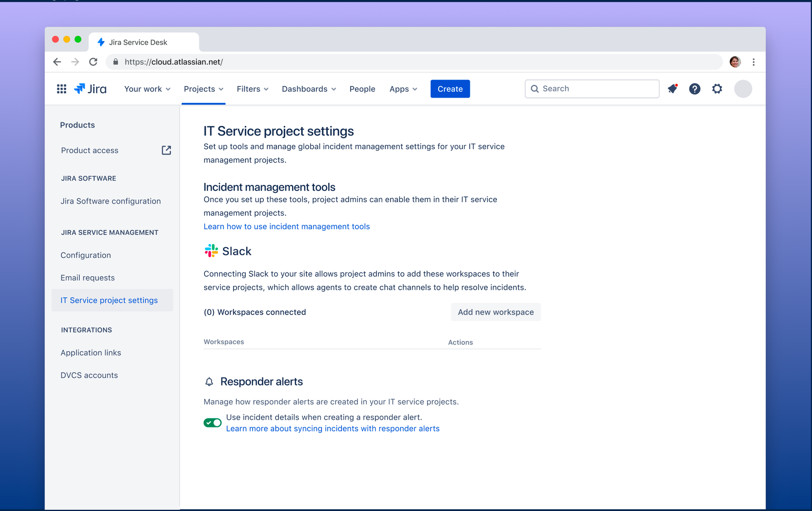This screenshot has width=812, height=511.
Task: Reload the page with the refresh icon
Action: tap(93, 62)
